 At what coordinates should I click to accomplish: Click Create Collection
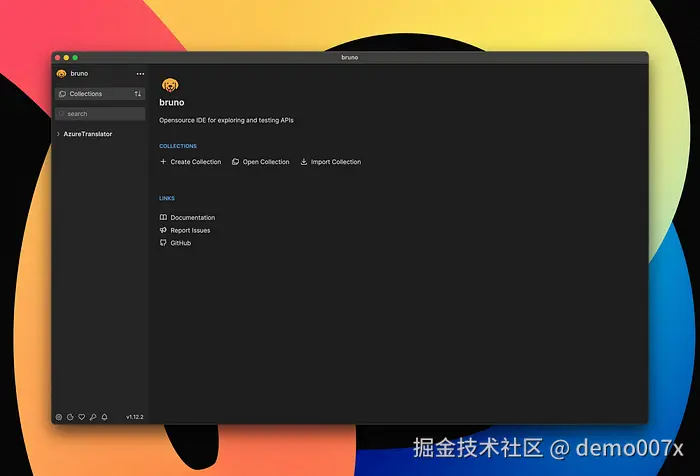point(196,162)
